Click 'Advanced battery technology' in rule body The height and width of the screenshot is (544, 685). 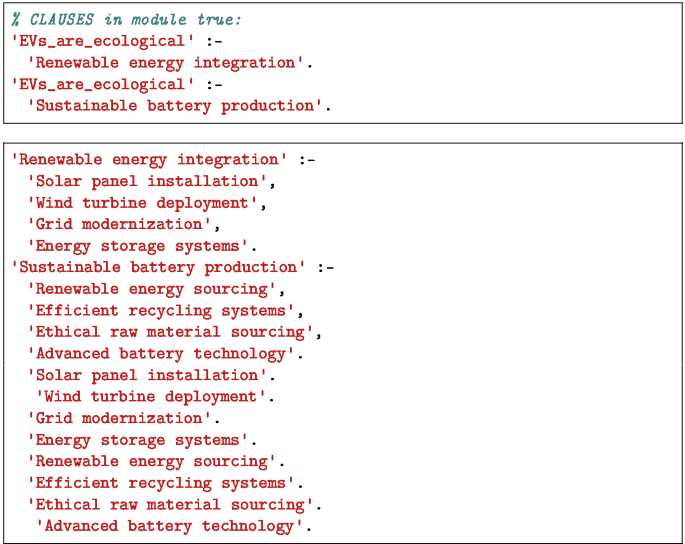click(161, 353)
